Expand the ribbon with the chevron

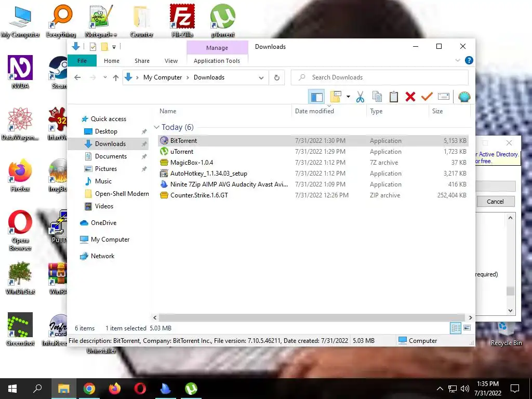(x=457, y=60)
